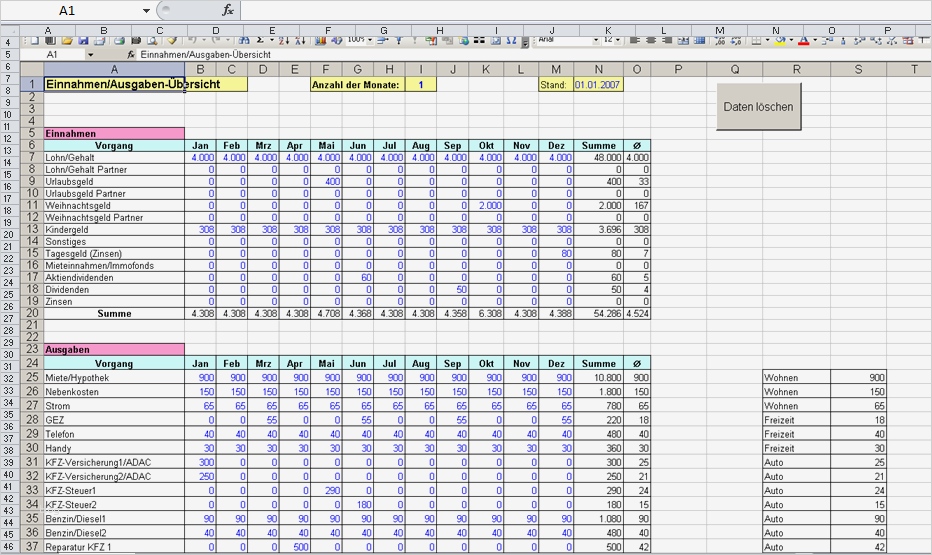
Task: Click the Save icon in the toolbar
Action: click(84, 41)
